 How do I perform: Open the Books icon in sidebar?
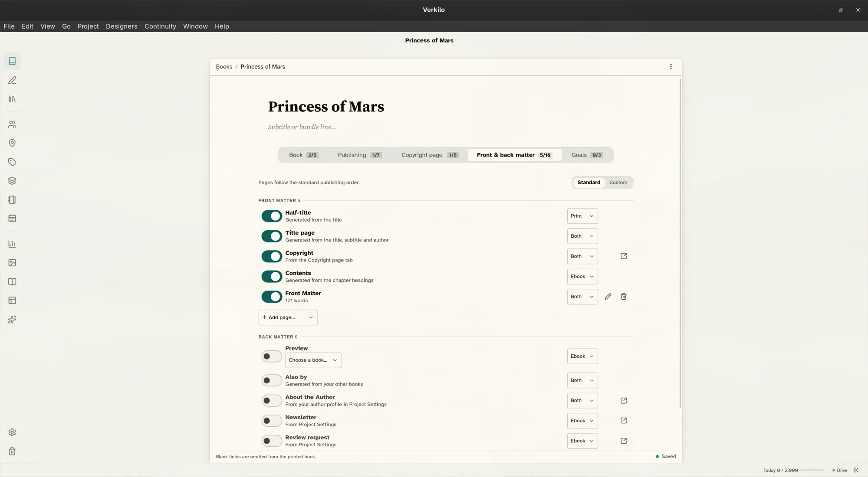[12, 61]
